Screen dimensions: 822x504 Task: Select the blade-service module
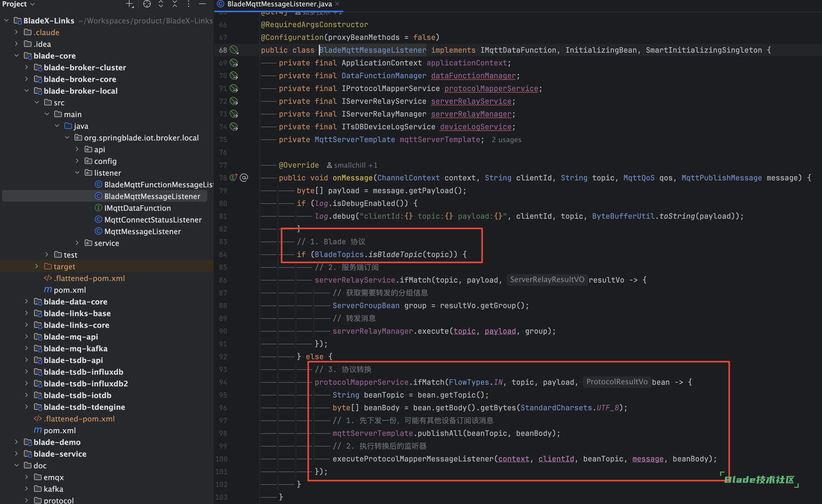pyautogui.click(x=55, y=454)
